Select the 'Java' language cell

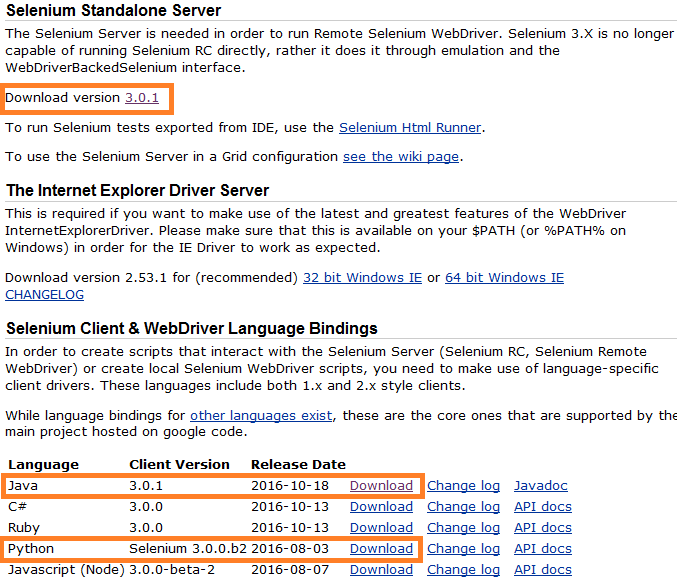[x=23, y=486]
